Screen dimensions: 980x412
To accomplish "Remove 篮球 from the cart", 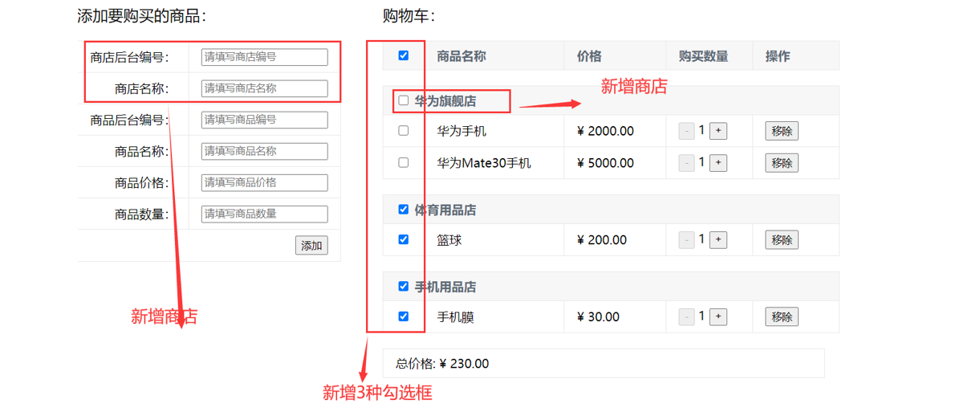I will 782,240.
